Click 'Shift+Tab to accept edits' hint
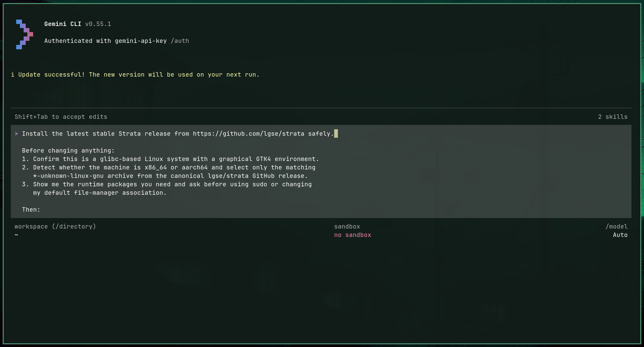The width and height of the screenshot is (644, 347). [61, 117]
